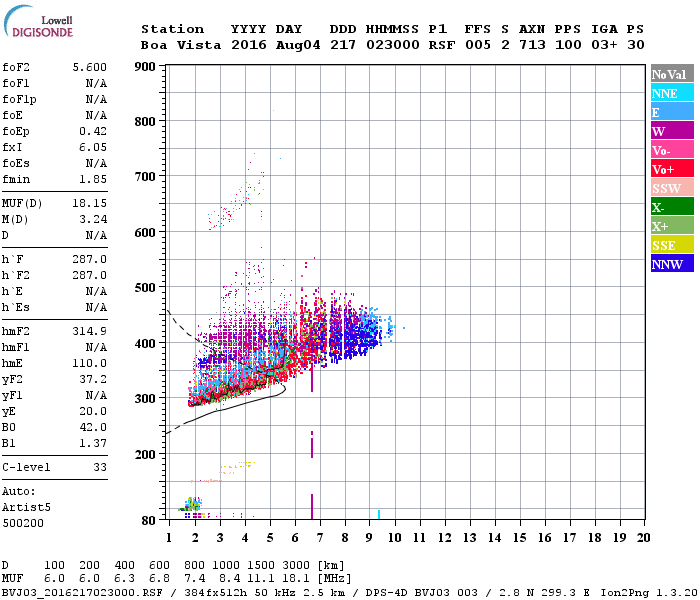Image resolution: width=700 pixels, height=600 pixels.
Task: Click the C-level value 33
Action: (100, 467)
